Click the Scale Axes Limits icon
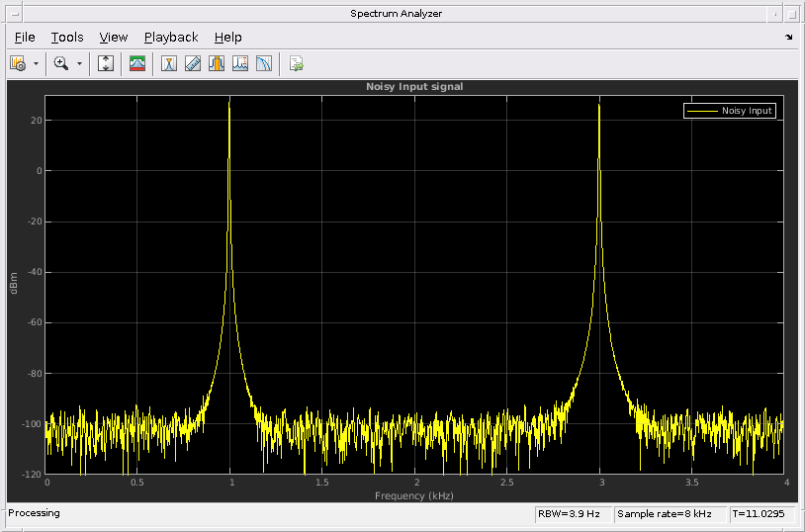Image resolution: width=805 pixels, height=532 pixels. 106,63
